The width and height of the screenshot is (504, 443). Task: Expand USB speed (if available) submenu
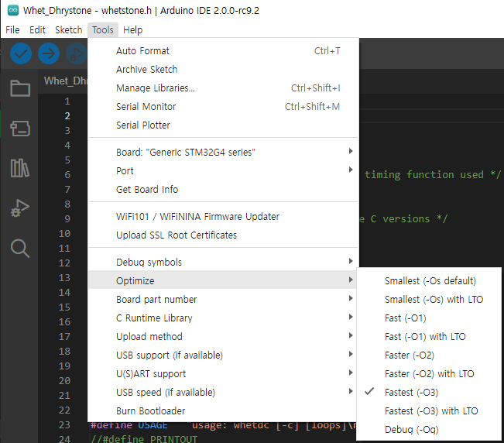pyautogui.click(x=223, y=393)
